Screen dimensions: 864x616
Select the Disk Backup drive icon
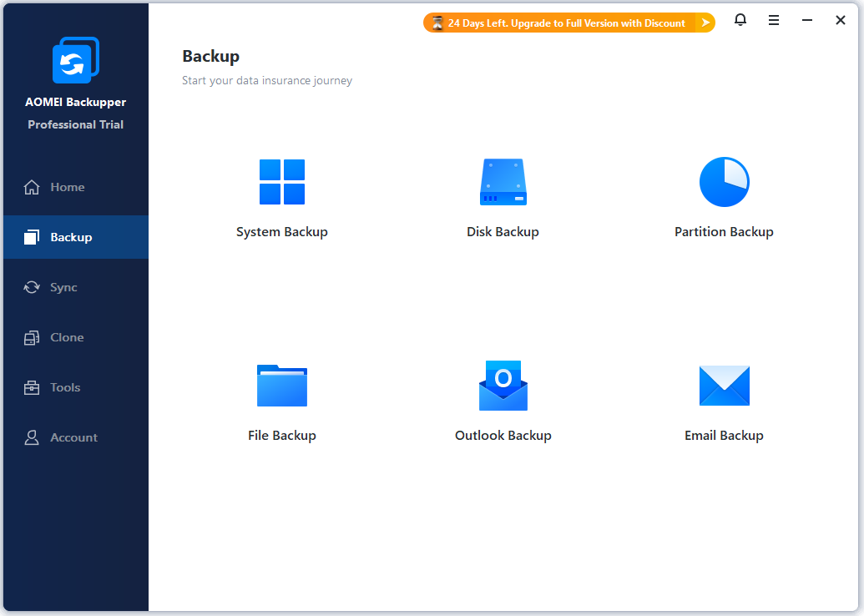click(x=503, y=182)
